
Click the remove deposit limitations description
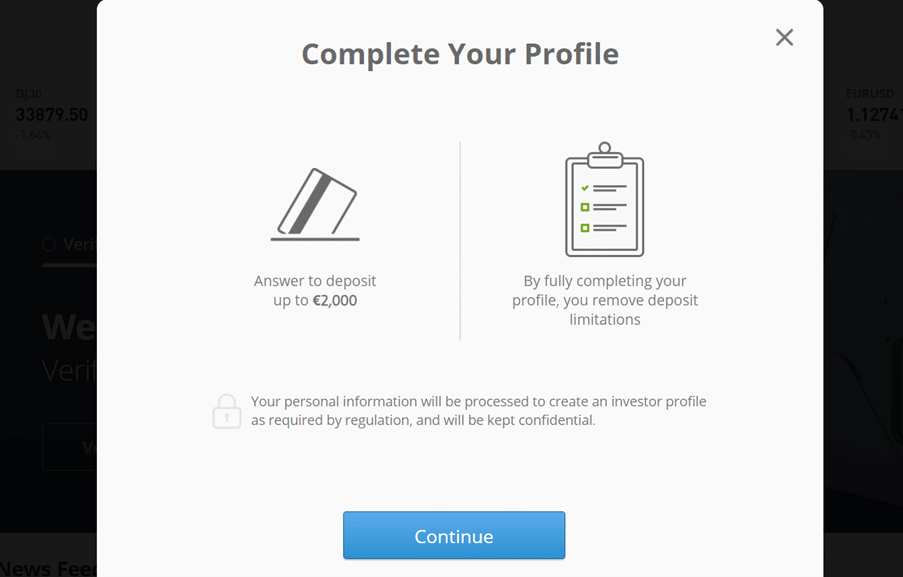pos(605,300)
